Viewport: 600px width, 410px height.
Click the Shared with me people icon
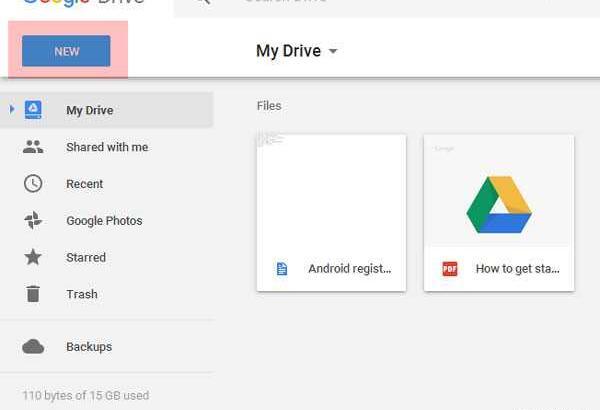tap(33, 147)
